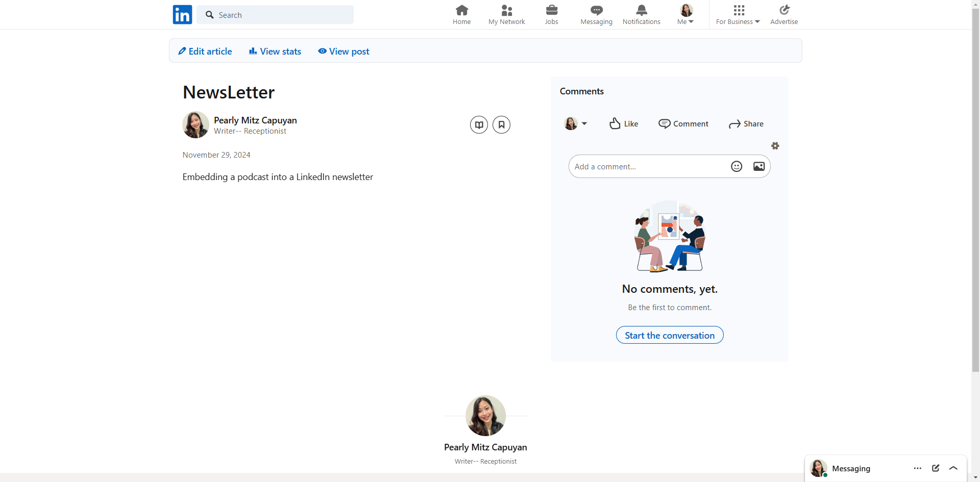This screenshot has height=482, width=980.
Task: Open Pearly Mitz Capuyan name below the bottom photo
Action: [x=485, y=447]
